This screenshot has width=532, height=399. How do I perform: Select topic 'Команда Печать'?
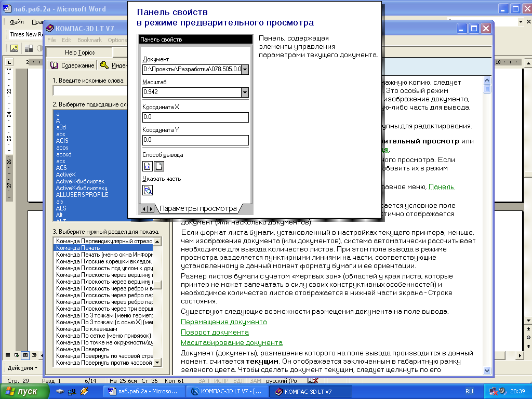[x=103, y=248]
